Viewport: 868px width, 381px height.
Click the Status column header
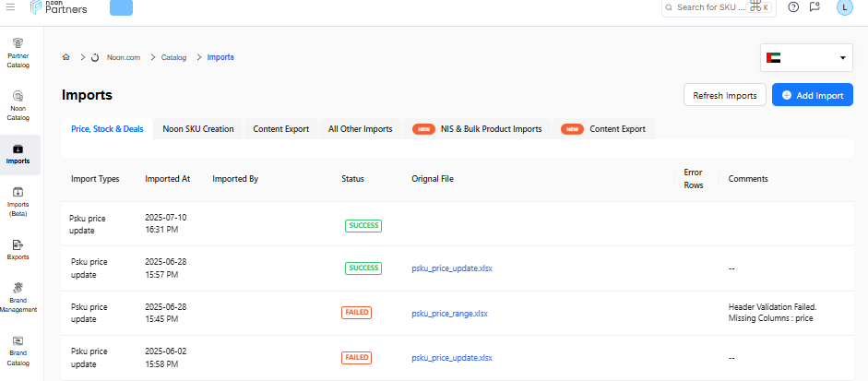(352, 179)
